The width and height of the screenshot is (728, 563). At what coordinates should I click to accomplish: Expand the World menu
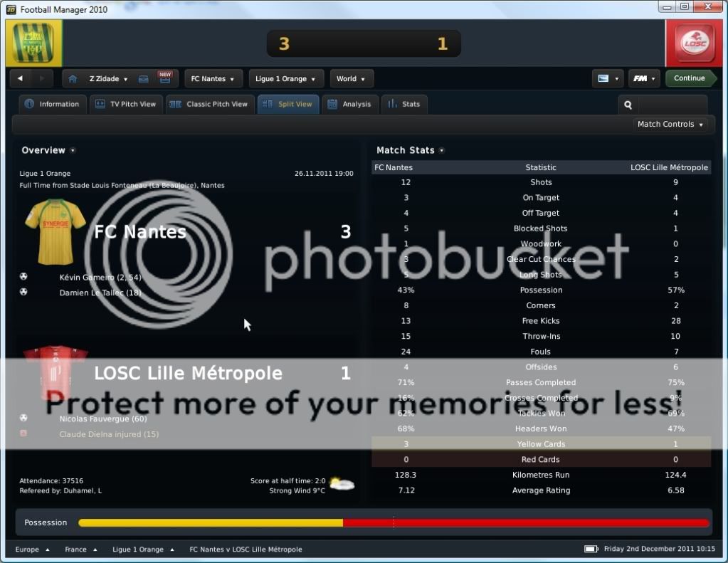[x=351, y=79]
